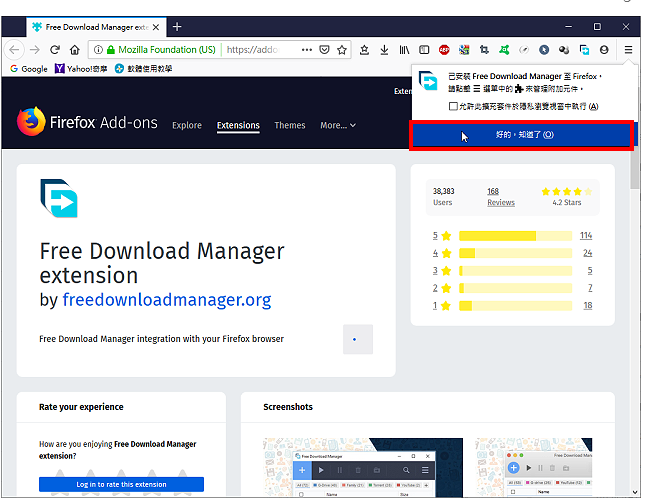This screenshot has width=651, height=501.
Task: Open the 114 five-star reviews count
Action: pos(586,235)
